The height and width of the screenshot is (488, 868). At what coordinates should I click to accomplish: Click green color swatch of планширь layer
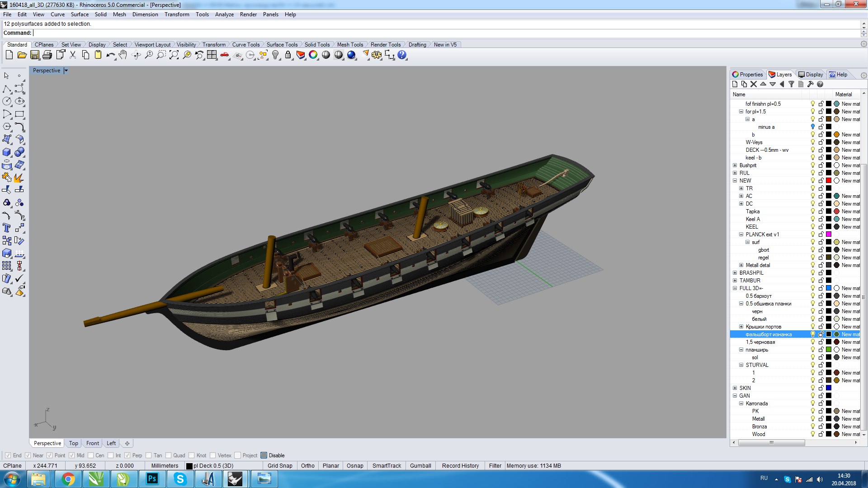click(x=829, y=350)
